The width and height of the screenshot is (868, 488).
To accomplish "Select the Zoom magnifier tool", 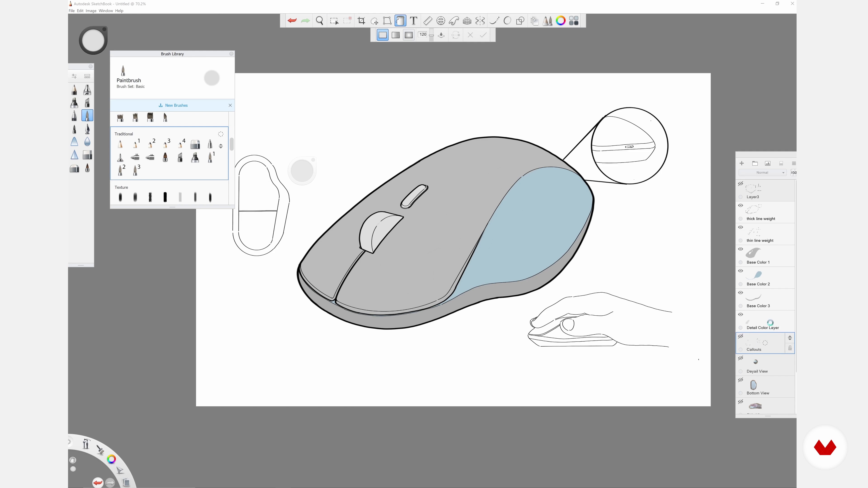I will pos(319,21).
